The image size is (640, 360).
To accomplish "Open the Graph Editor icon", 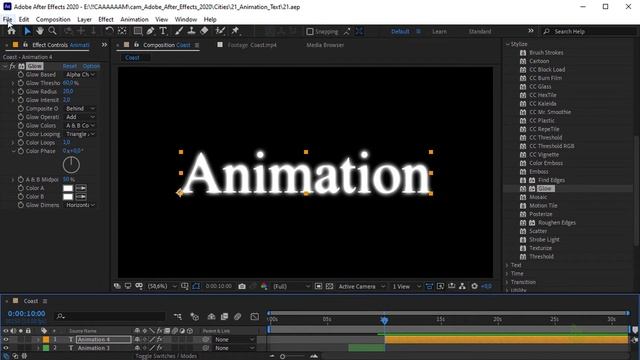I will click(x=255, y=316).
